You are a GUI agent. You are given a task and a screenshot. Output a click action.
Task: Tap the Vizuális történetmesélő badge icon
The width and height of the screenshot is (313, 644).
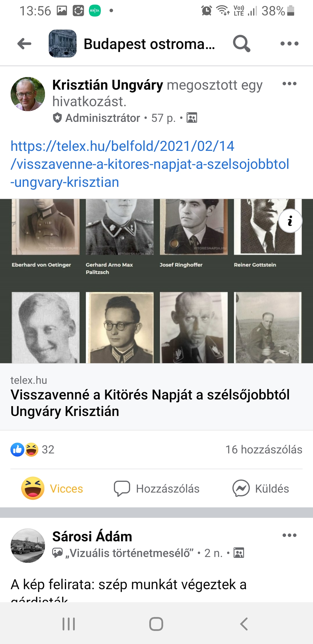click(x=57, y=553)
